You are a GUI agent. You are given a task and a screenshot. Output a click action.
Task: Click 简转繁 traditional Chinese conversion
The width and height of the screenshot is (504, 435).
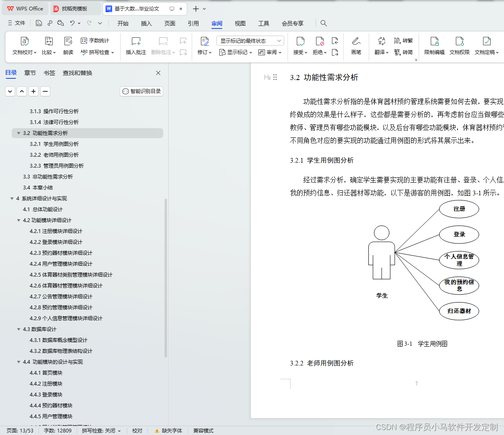(404, 40)
